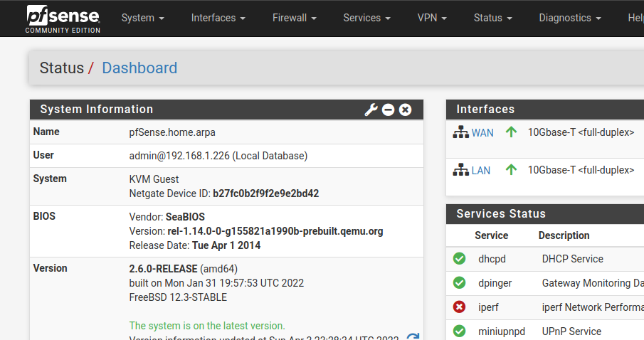The width and height of the screenshot is (644, 340).
Task: Click the WAN network interface icon
Action: (x=460, y=132)
